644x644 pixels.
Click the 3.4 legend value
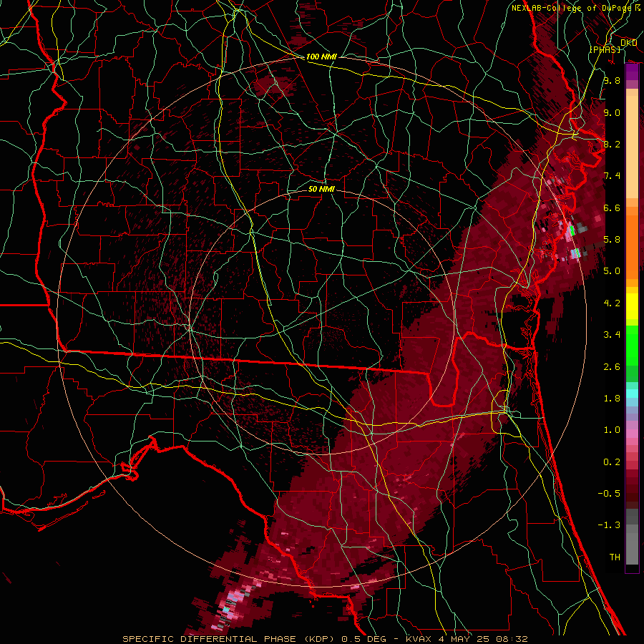612,335
